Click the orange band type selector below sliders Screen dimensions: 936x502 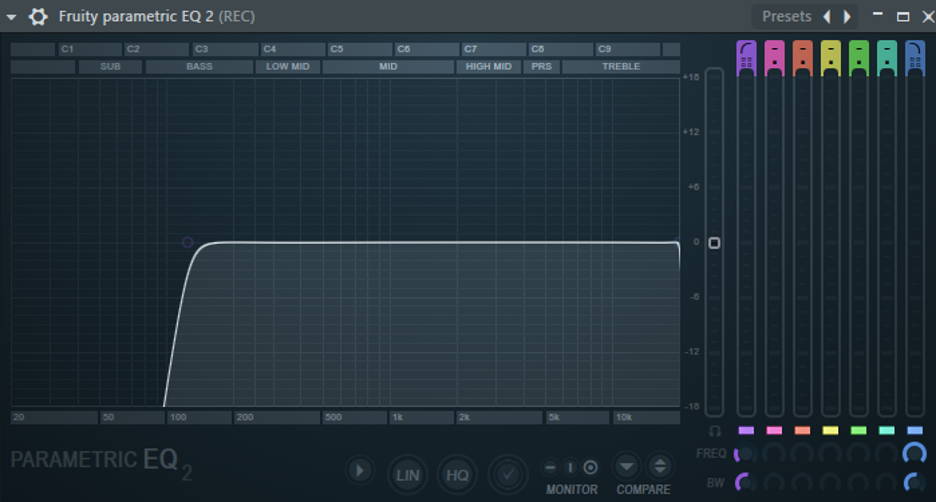pyautogui.click(x=802, y=430)
